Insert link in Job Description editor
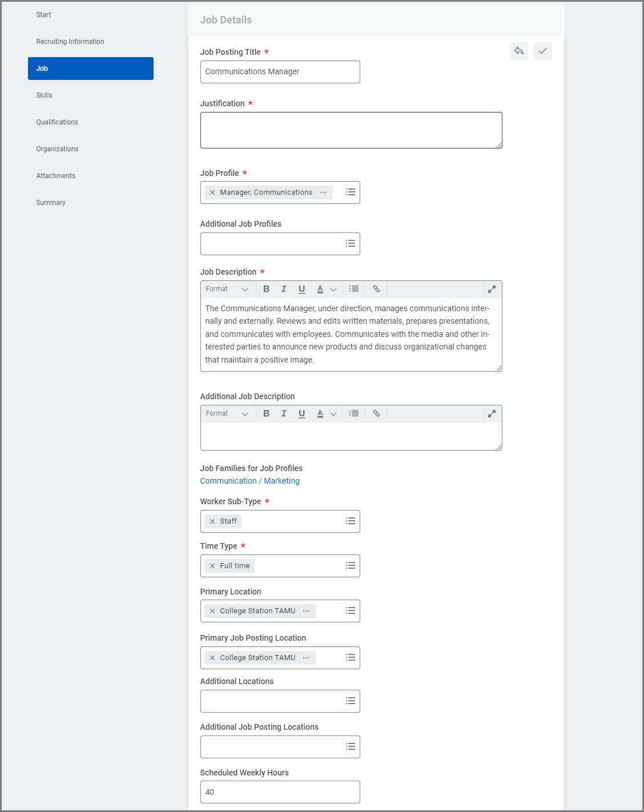The height and width of the screenshot is (812, 644). click(376, 289)
